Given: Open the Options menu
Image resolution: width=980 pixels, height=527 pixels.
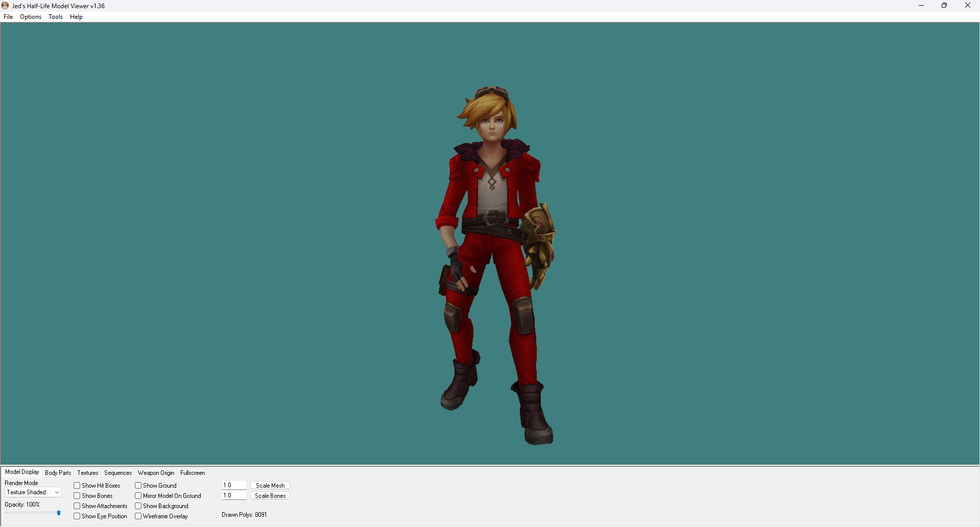Looking at the screenshot, I should coord(31,17).
